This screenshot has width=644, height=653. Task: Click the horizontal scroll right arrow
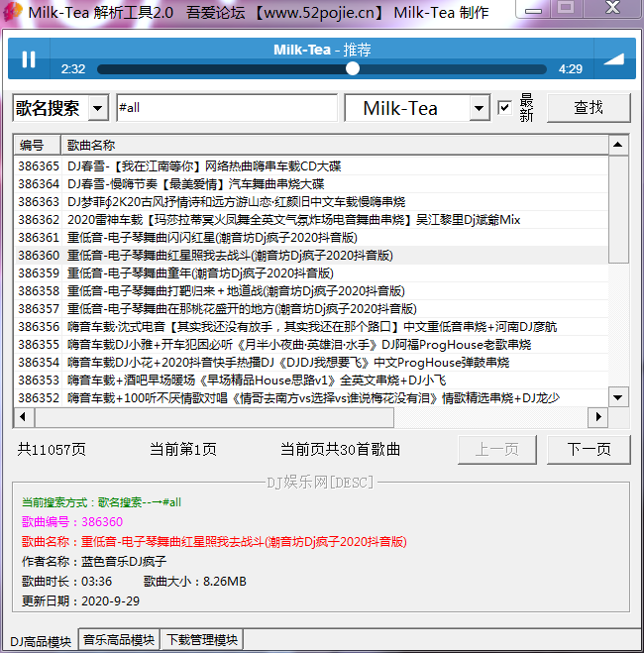pos(598,417)
